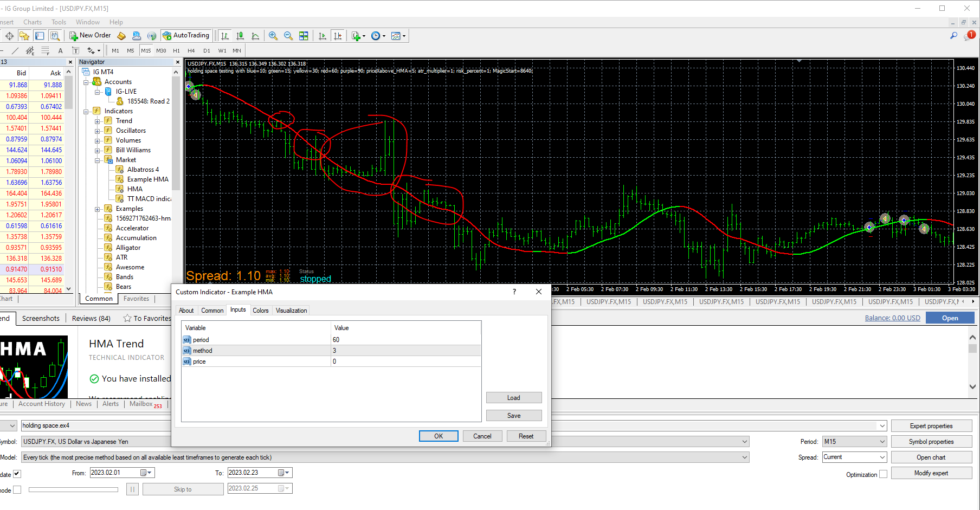Switch timeframe to M5
Screen dimensions: 980x510
131,50
